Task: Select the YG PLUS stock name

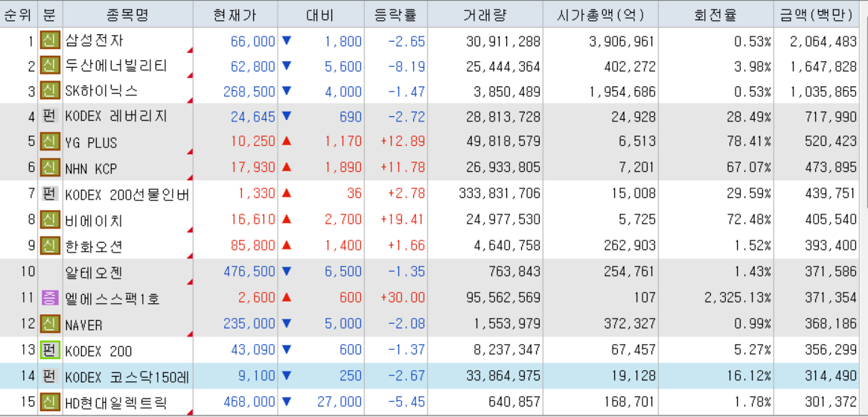Action: coord(92,143)
